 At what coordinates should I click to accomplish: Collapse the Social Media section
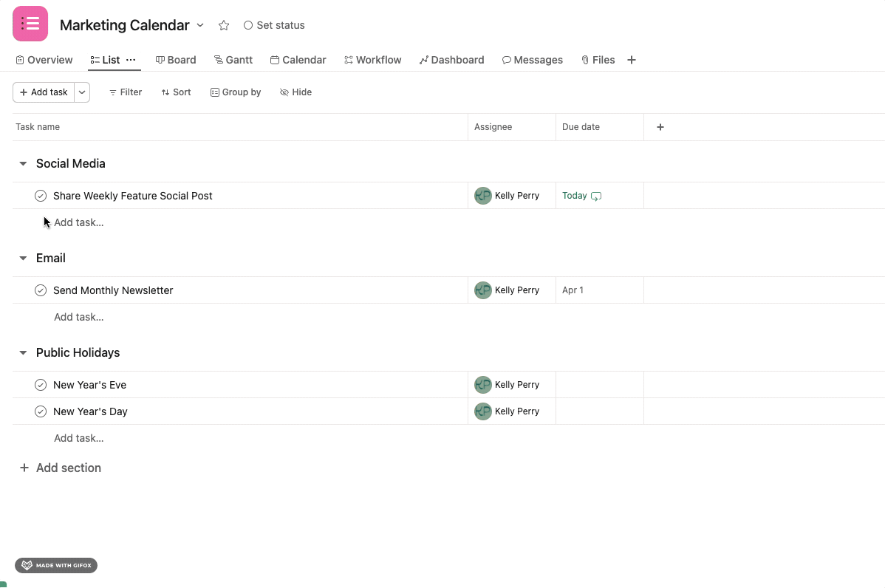tap(23, 164)
